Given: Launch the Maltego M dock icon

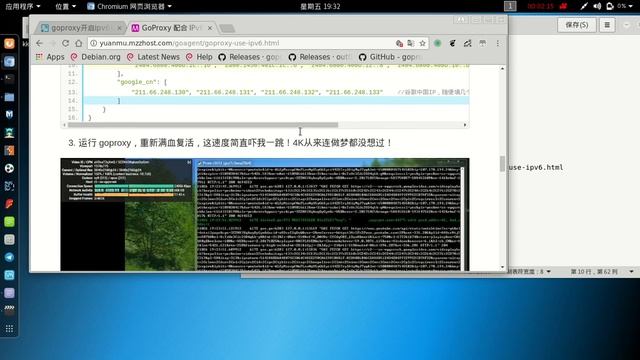Looking at the screenshot, I should click(x=9, y=115).
